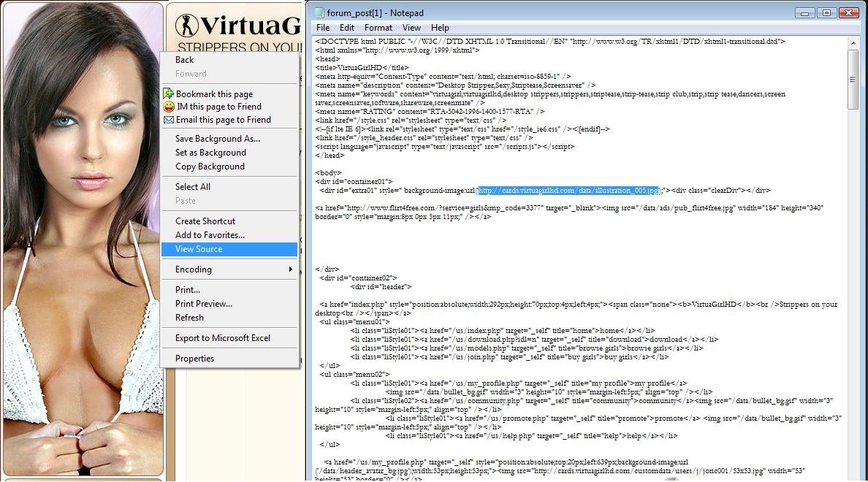This screenshot has height=482, width=868.
Task: Click the <body> tag line in Notepad
Action: pos(328,172)
